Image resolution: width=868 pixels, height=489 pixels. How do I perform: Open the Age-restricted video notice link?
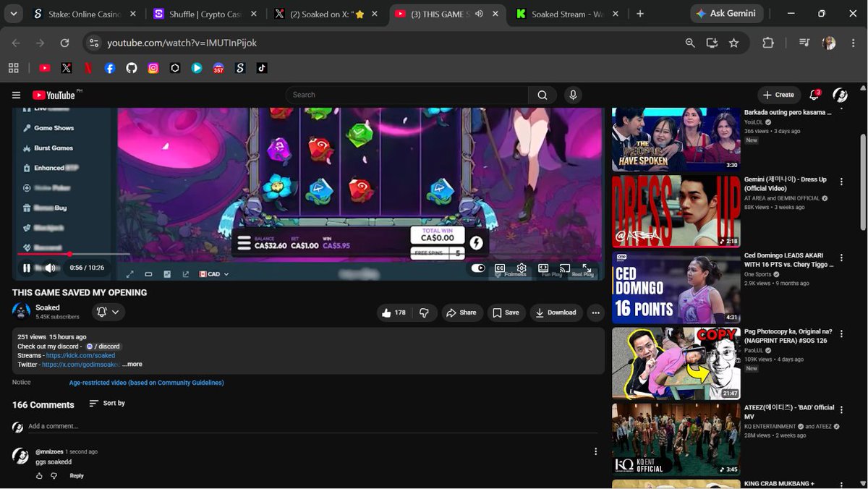(x=146, y=383)
